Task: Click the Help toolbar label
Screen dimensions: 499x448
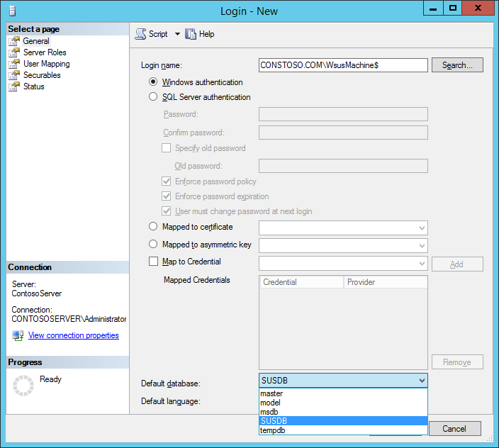Action: click(206, 34)
